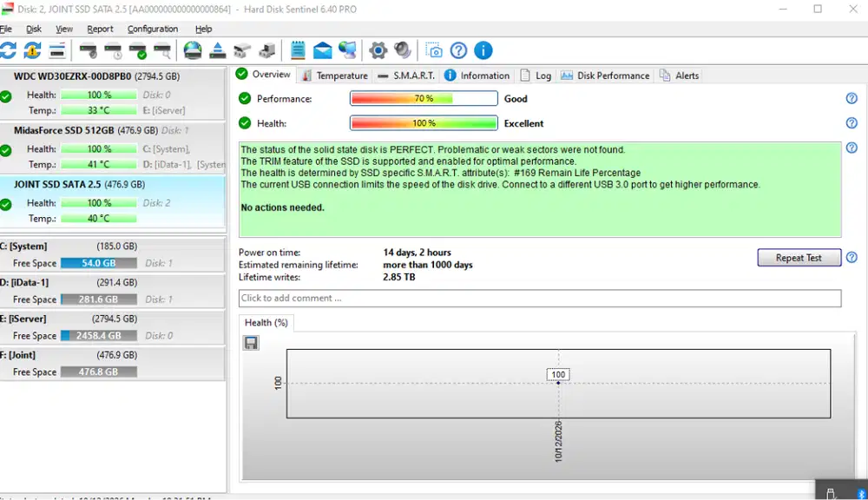This screenshot has width=868, height=500.
Task: Open the View menu
Action: click(x=64, y=29)
